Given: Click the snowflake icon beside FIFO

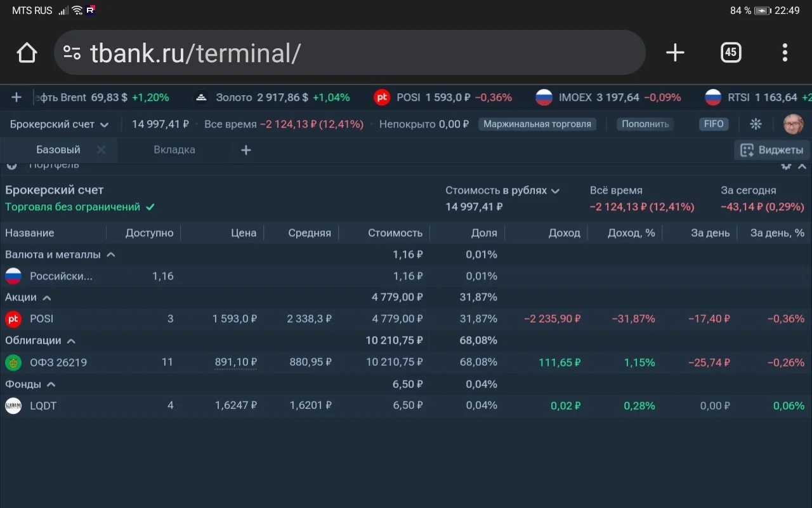Looking at the screenshot, I should click(756, 124).
